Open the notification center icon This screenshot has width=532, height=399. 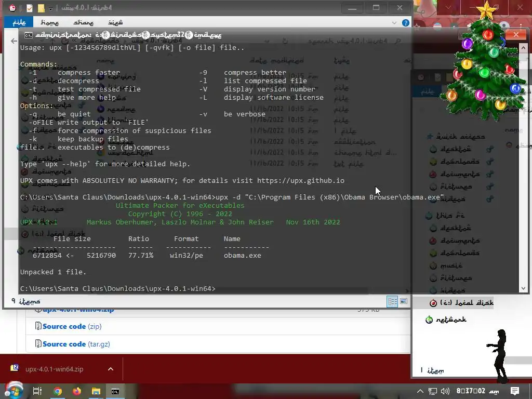(x=515, y=391)
